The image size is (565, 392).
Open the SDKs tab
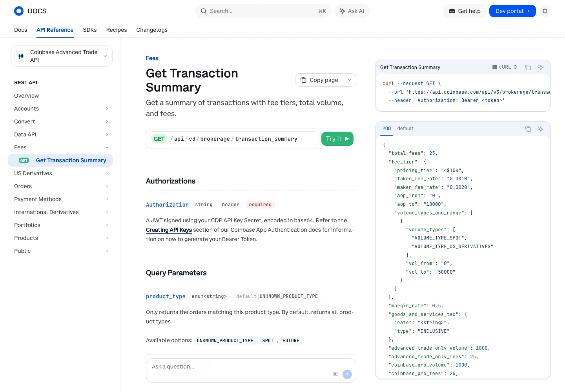click(90, 30)
